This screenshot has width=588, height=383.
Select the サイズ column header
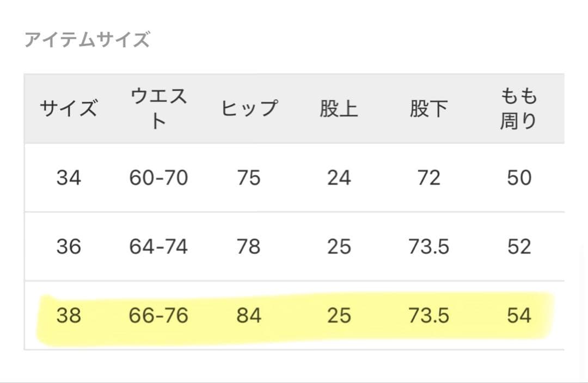click(69, 109)
